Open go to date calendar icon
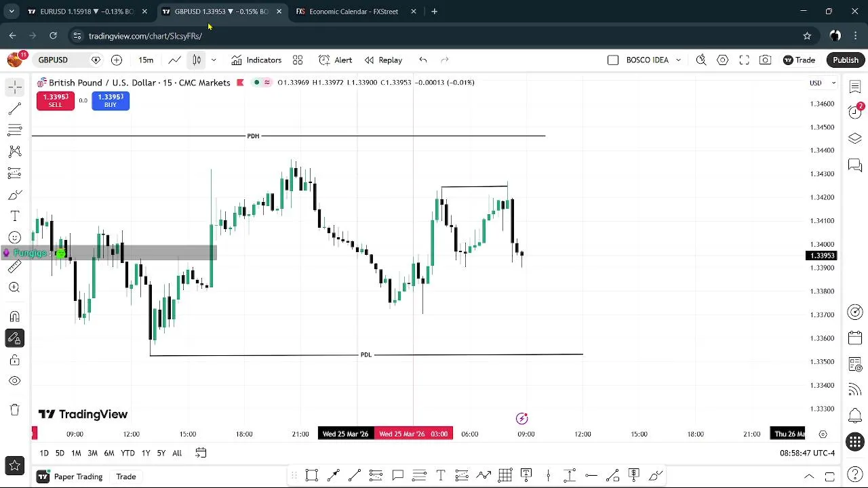 [x=201, y=453]
